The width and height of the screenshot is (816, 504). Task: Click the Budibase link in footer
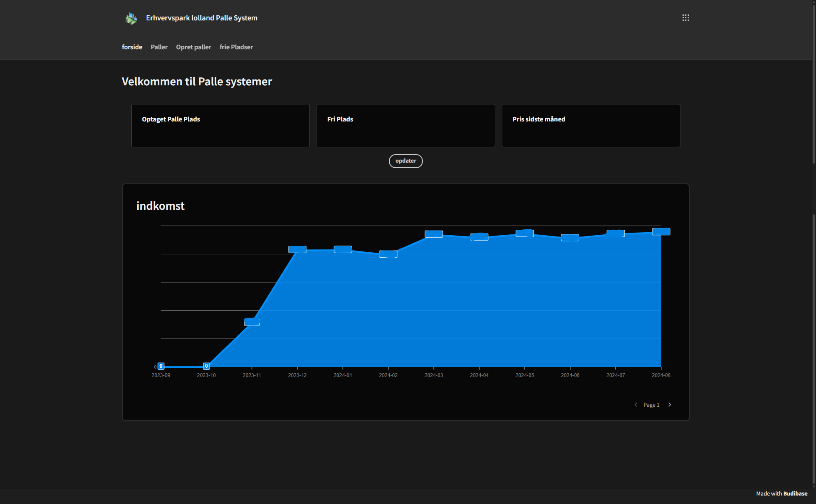795,493
